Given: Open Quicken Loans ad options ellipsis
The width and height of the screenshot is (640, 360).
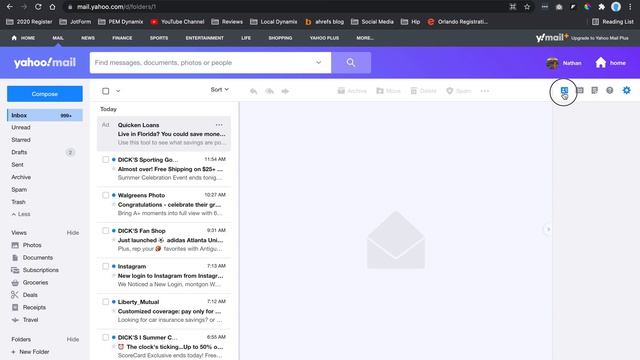Looking at the screenshot, I should pyautogui.click(x=219, y=125).
